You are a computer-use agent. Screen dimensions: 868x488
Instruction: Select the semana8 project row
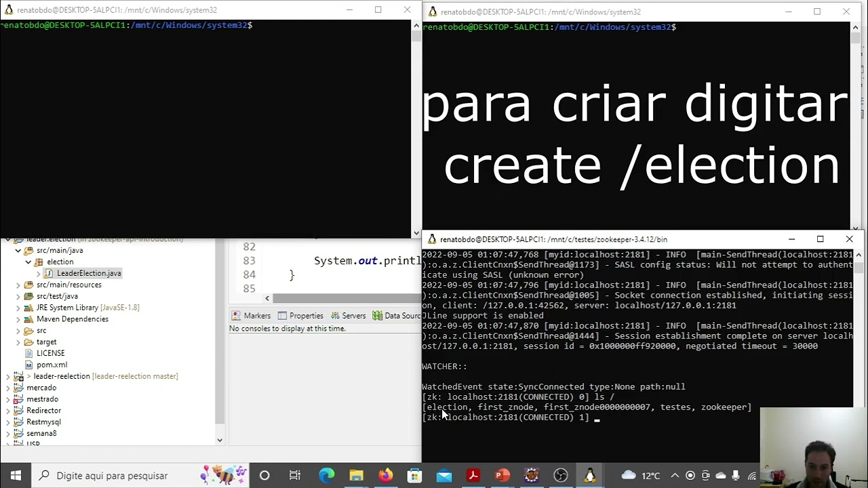(41, 434)
